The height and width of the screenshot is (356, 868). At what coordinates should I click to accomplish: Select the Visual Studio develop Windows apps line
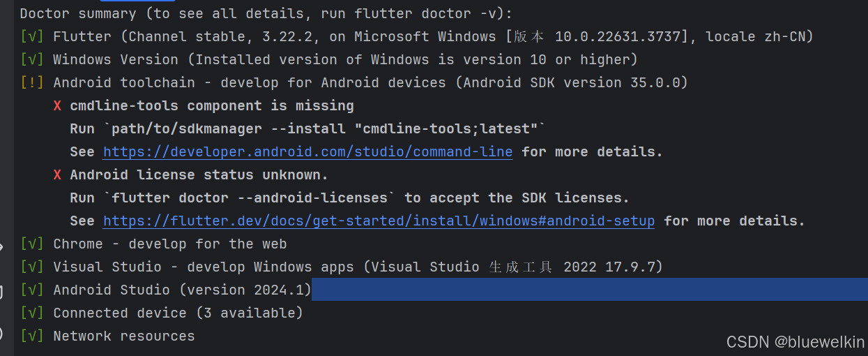[342, 267]
